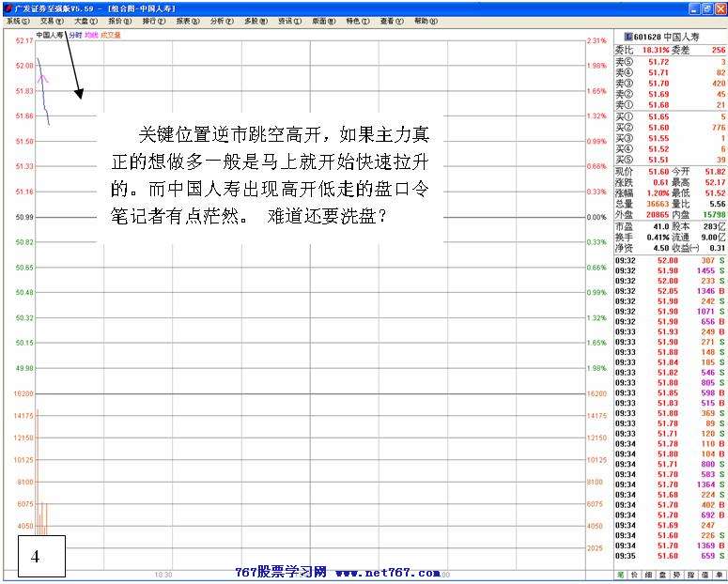Close the main application window
The image size is (728, 584).
(720, 8)
